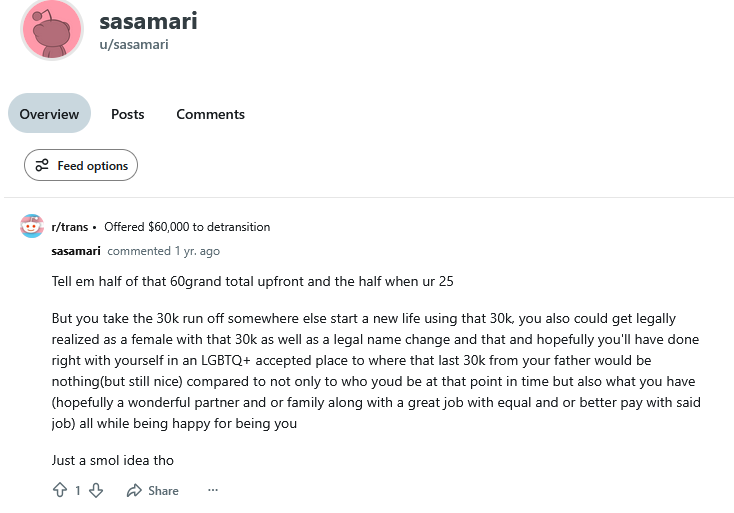Click the Share arrow icon

point(134,490)
